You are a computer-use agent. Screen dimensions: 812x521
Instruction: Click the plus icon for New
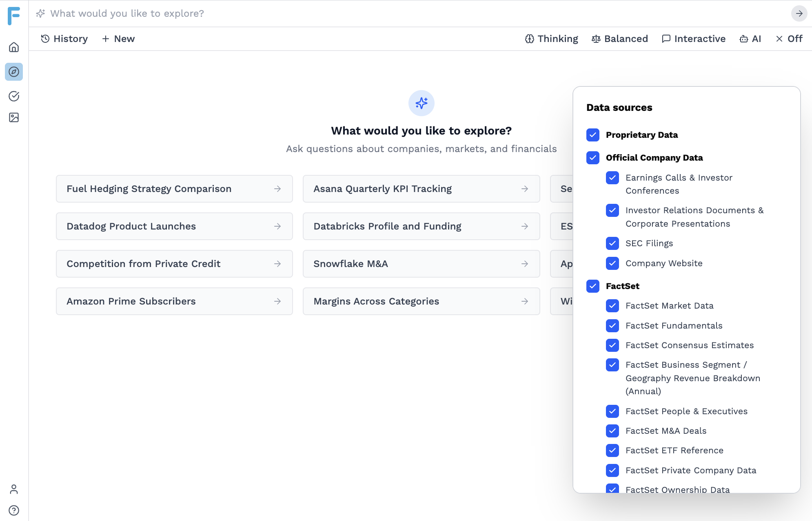click(106, 39)
